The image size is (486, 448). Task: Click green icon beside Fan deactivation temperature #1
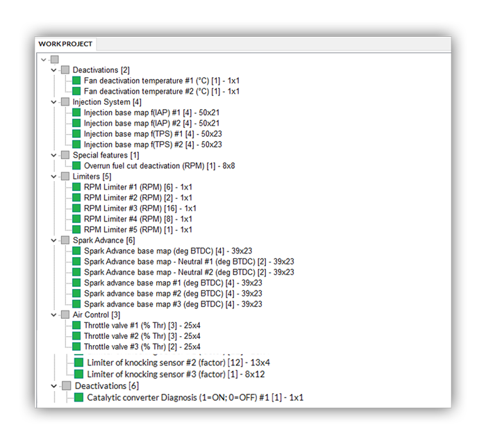[x=76, y=81]
